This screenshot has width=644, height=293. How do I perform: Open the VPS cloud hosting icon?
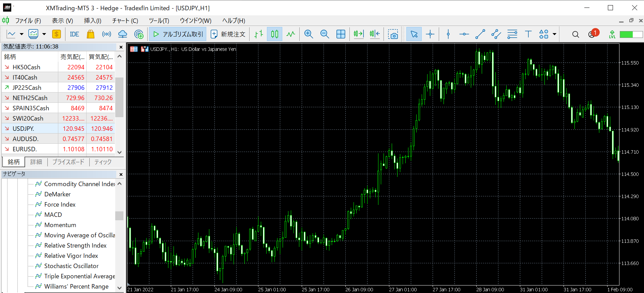123,34
